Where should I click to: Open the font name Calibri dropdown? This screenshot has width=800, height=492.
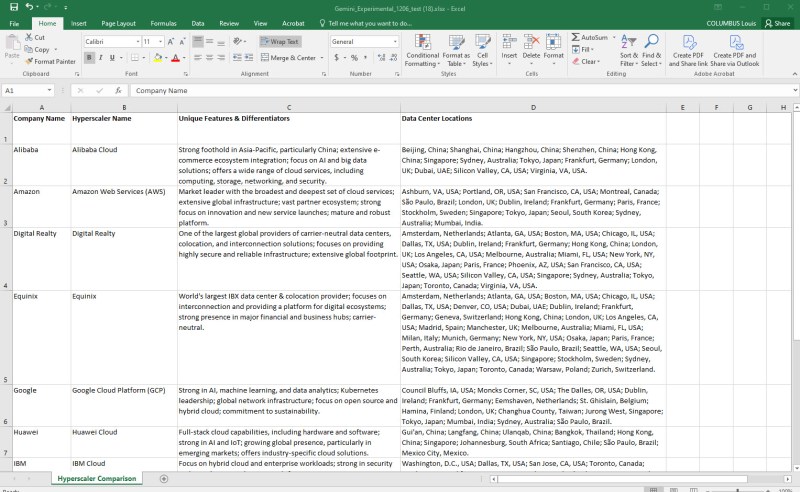[138, 41]
